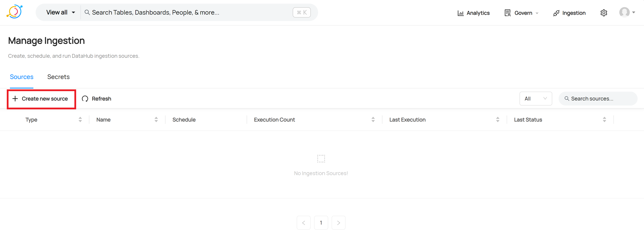Open the Govern menu
This screenshot has height=239, width=644.
click(x=521, y=13)
